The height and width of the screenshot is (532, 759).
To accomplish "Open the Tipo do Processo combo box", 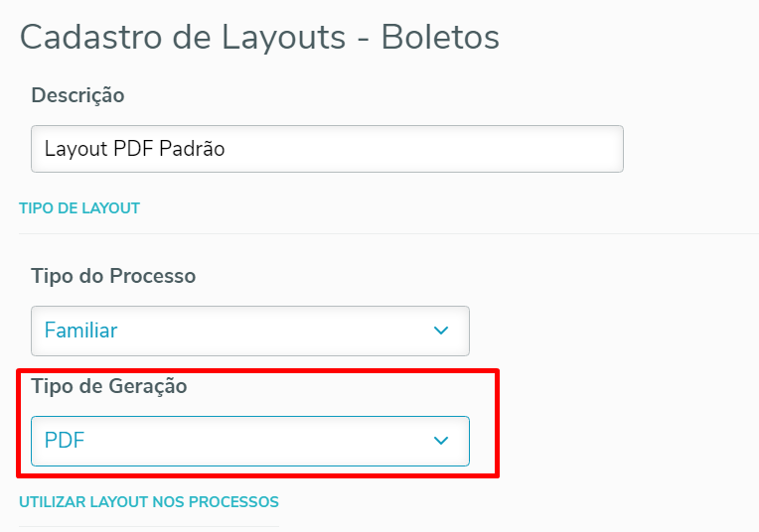I will (x=248, y=331).
